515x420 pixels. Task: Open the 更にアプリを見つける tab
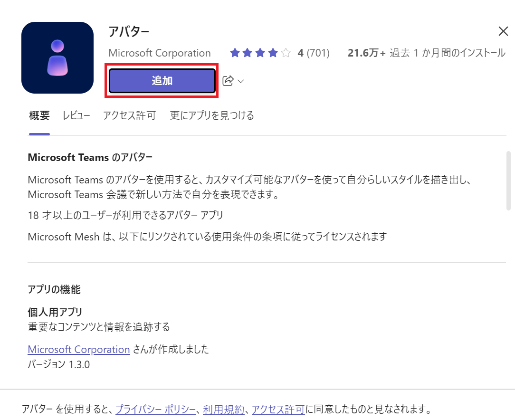point(212,115)
